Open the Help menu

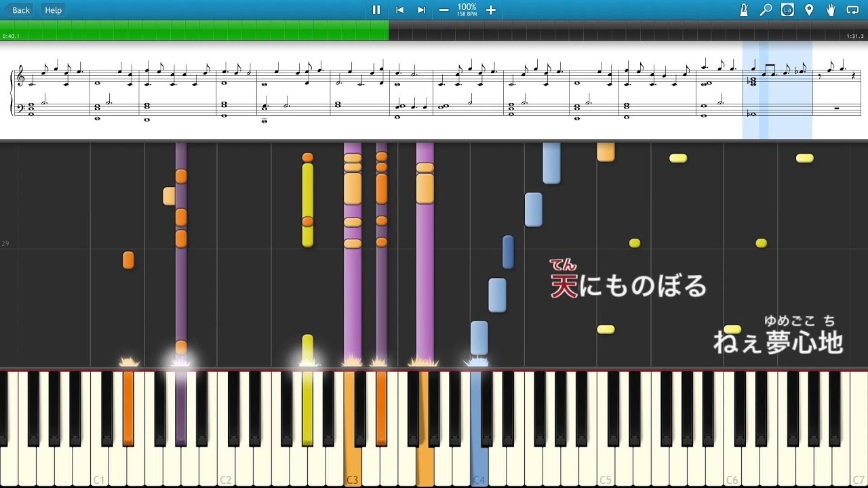coord(53,9)
